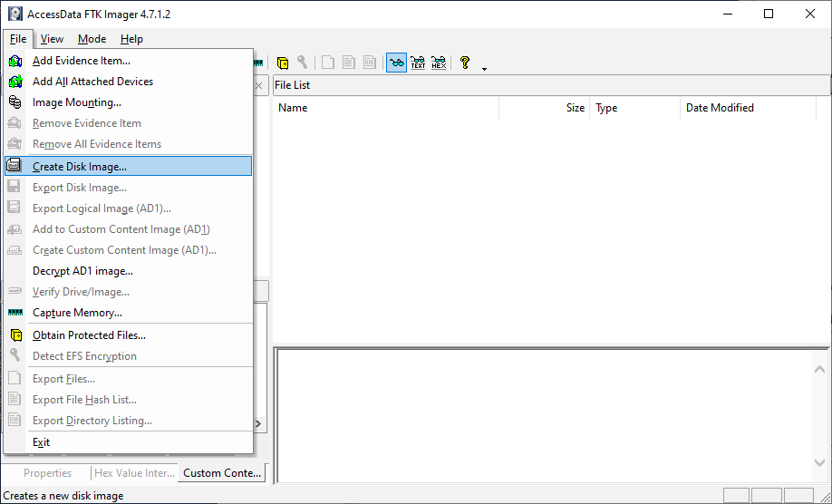The image size is (832, 504).
Task: Click Create Custom Content Image (AD1) entry
Action: 128,250
